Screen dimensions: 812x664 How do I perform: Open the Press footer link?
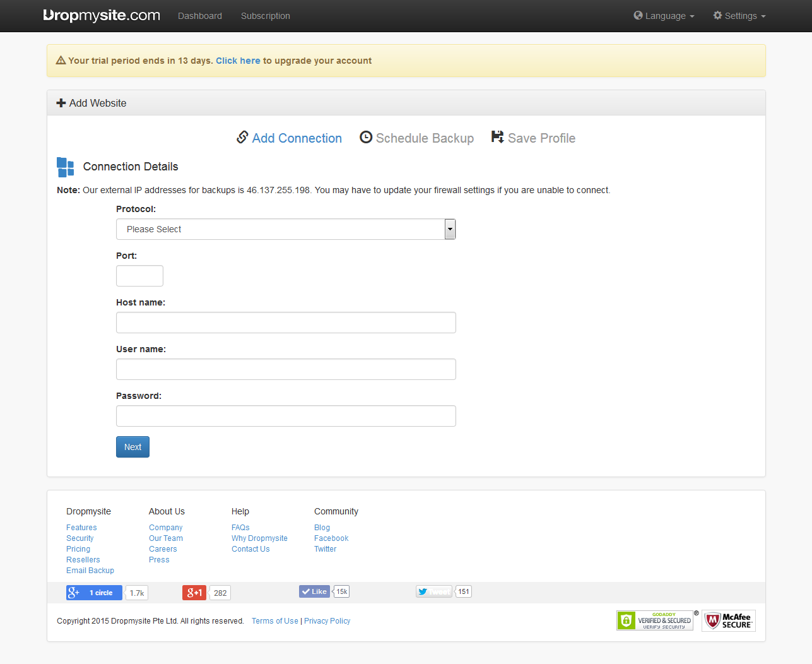[x=159, y=560]
